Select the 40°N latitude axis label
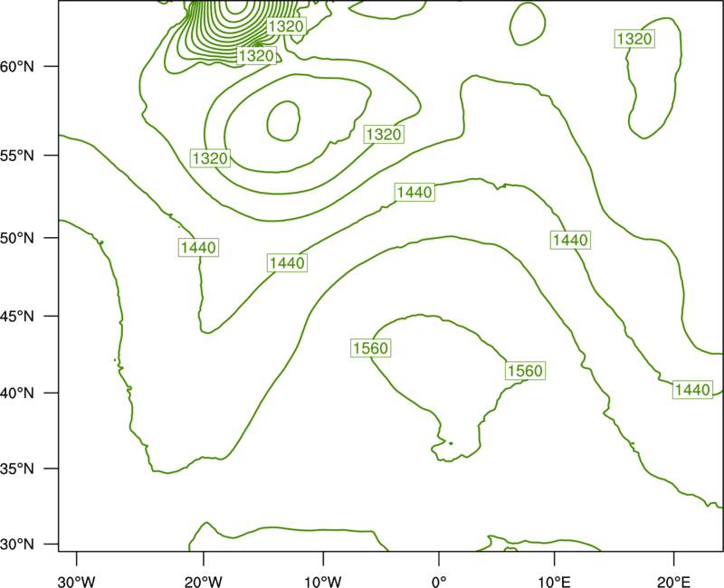The height and width of the screenshot is (588, 724). 17,393
